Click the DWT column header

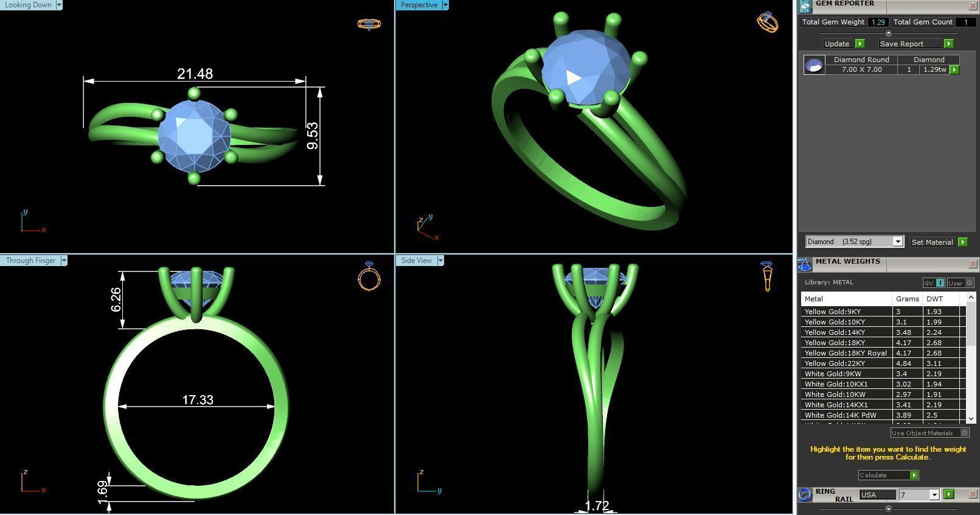[940, 299]
